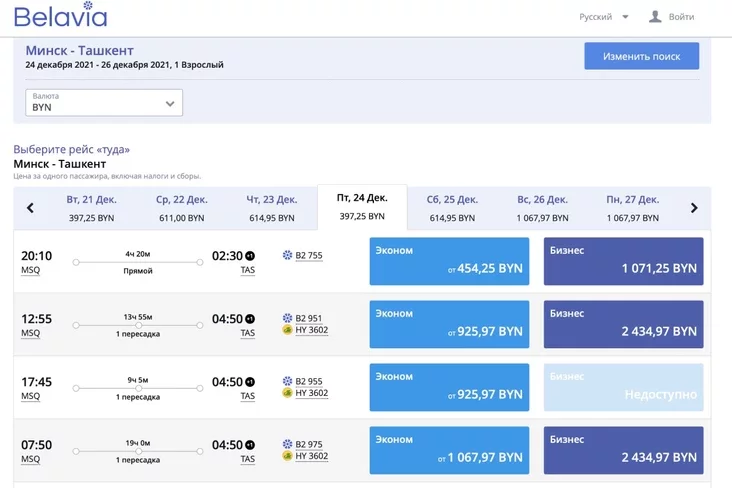The image size is (732, 488).
Task: Click the user profile icon
Action: tap(655, 17)
